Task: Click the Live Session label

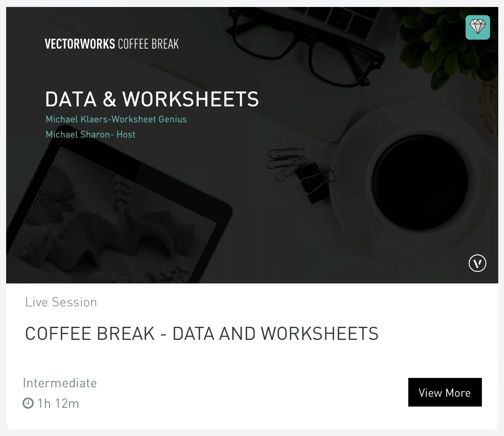Action: (61, 302)
